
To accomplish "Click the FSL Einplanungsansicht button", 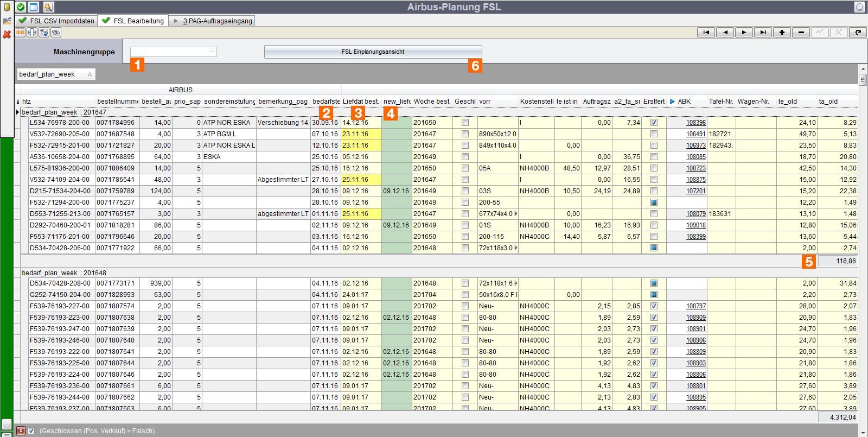I will [x=373, y=52].
